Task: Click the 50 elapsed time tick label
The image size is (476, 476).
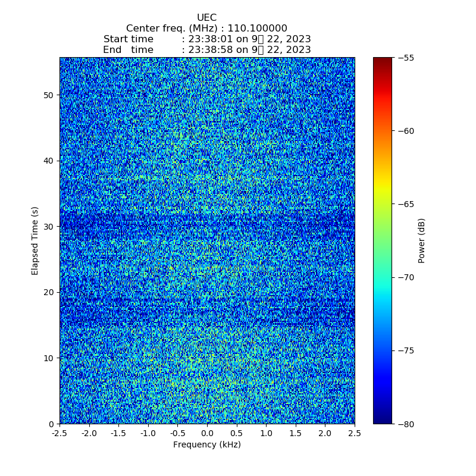Action: click(49, 95)
